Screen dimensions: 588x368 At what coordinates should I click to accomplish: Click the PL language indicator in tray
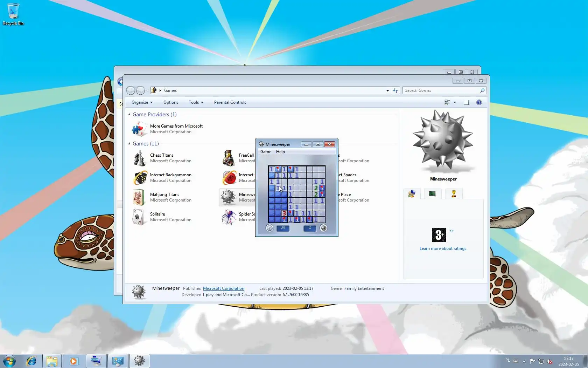[508, 360]
